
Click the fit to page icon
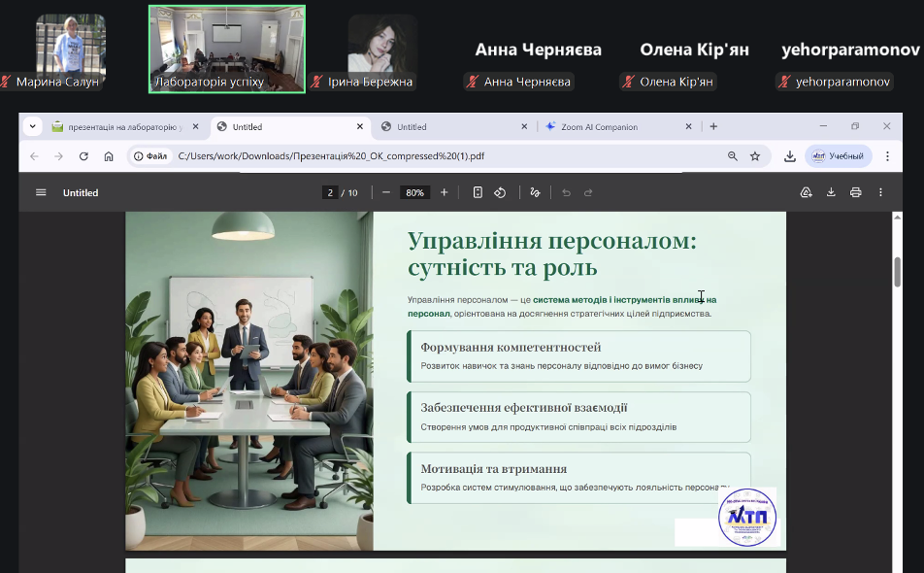point(478,192)
